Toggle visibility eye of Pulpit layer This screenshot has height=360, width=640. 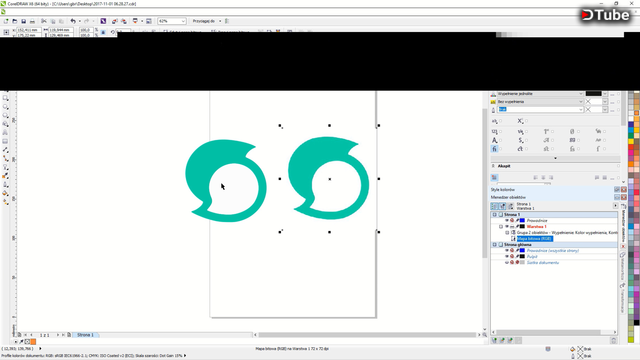click(x=507, y=256)
